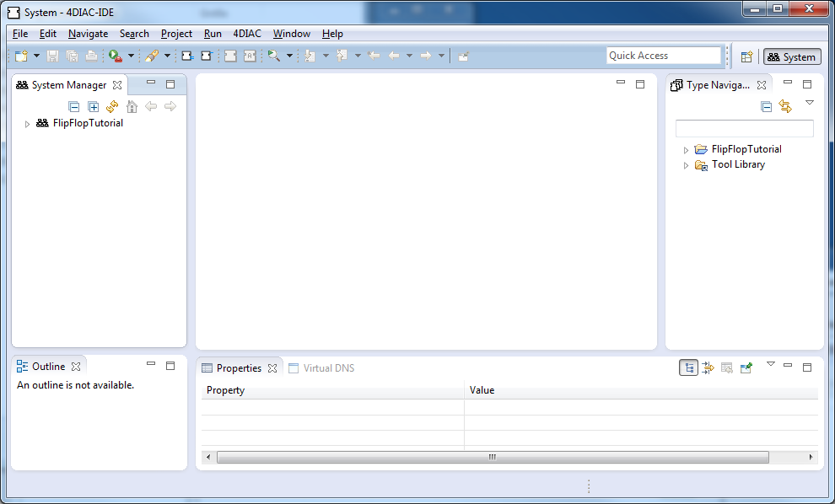Click the Last Edit Location icon
The width and height of the screenshot is (835, 504).
click(374, 56)
